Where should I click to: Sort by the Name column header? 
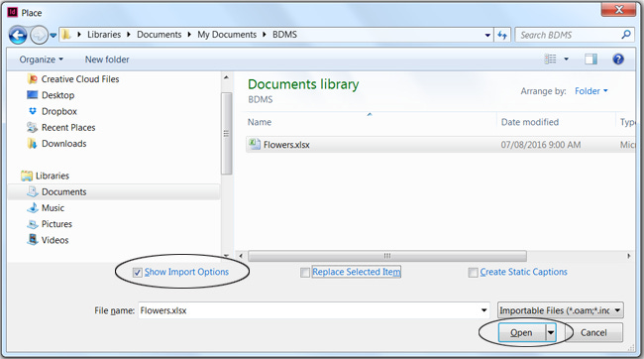pos(260,122)
